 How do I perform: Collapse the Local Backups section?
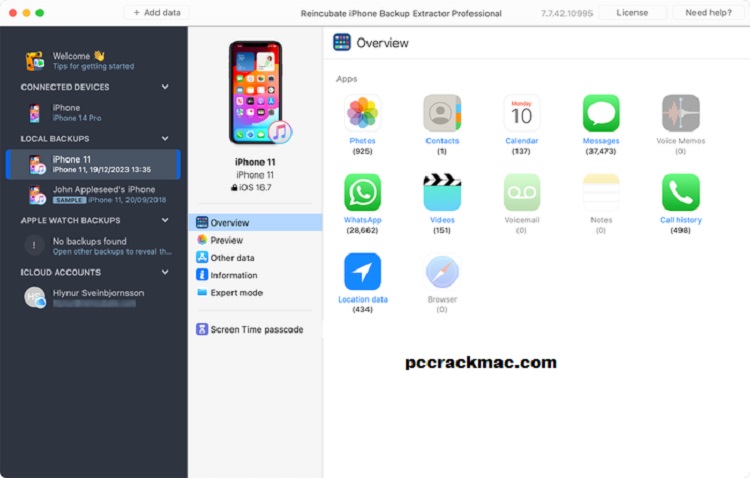point(165,138)
